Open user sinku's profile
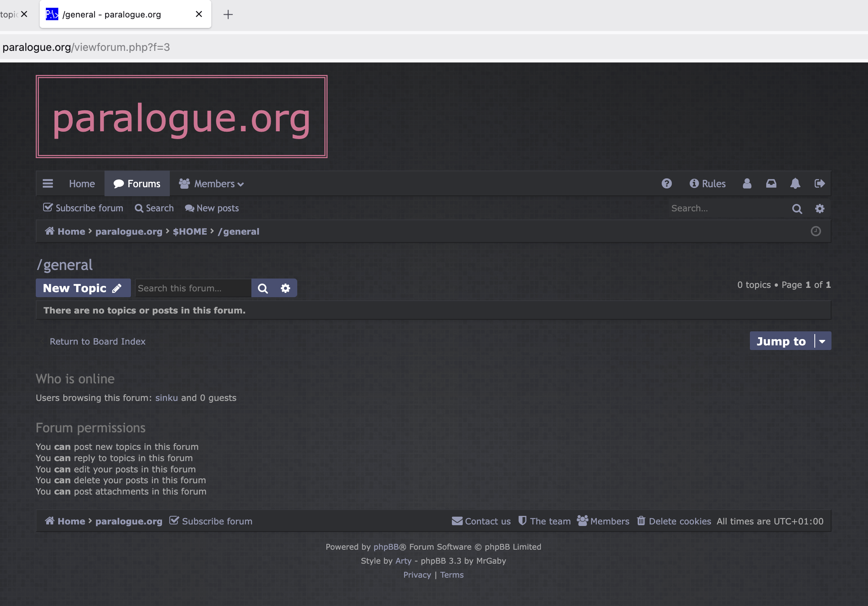 coord(167,398)
